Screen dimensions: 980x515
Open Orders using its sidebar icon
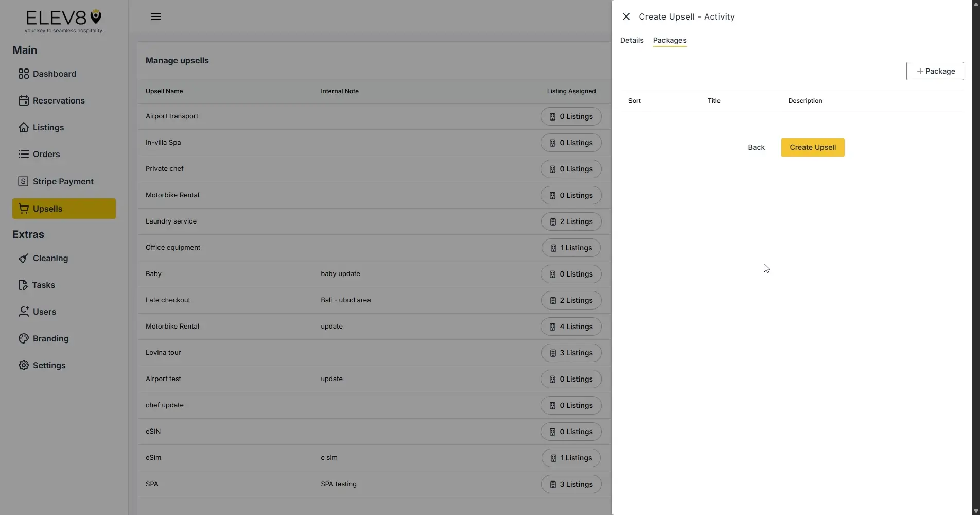(24, 154)
